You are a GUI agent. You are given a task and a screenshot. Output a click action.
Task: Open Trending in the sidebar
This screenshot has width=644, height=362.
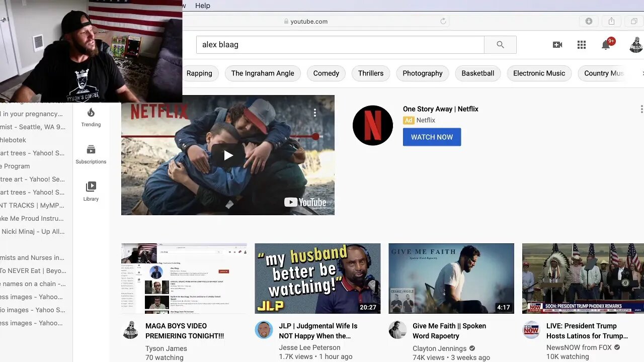pyautogui.click(x=91, y=117)
